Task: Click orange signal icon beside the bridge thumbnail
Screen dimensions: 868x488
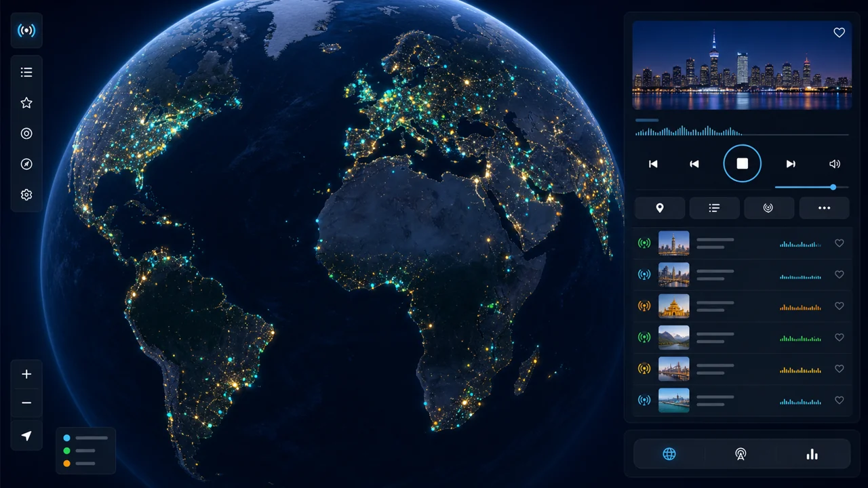Action: (644, 369)
